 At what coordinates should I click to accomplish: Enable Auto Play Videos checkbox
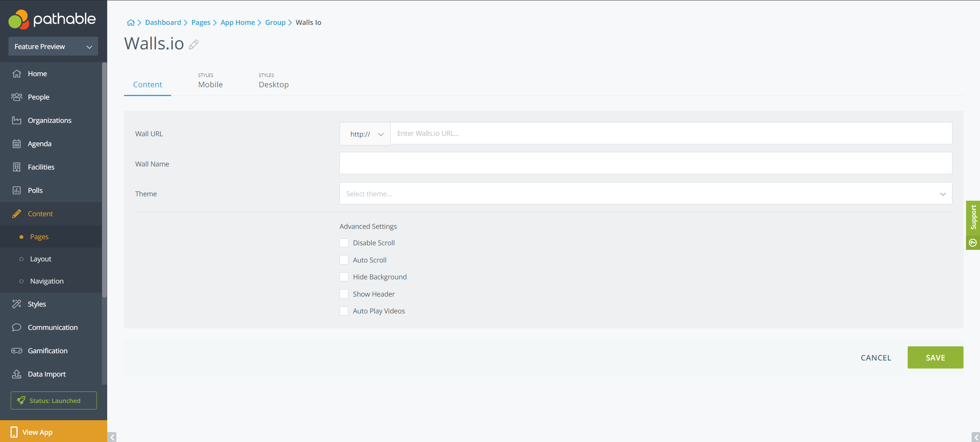tap(344, 311)
